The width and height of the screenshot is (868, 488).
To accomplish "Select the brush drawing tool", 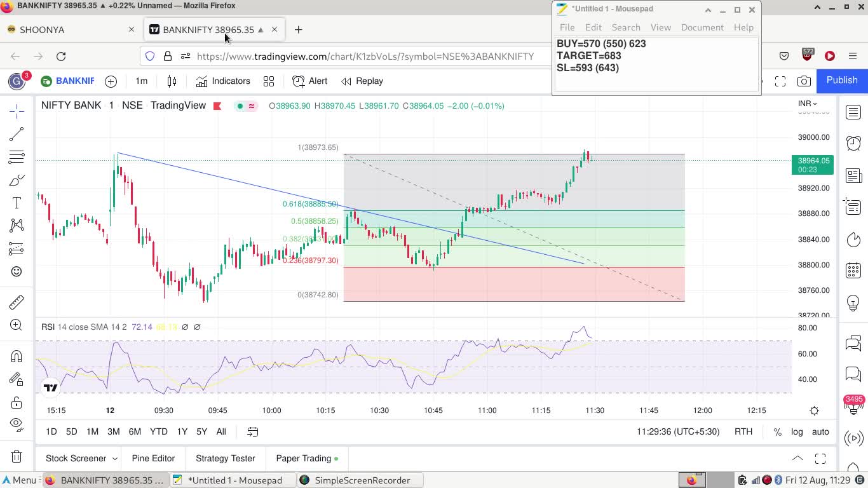I will [17, 180].
